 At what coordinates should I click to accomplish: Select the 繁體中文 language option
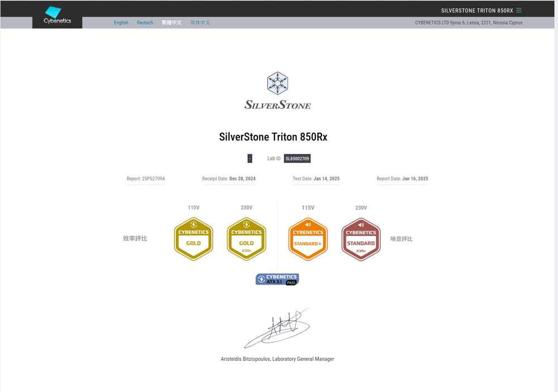171,22
